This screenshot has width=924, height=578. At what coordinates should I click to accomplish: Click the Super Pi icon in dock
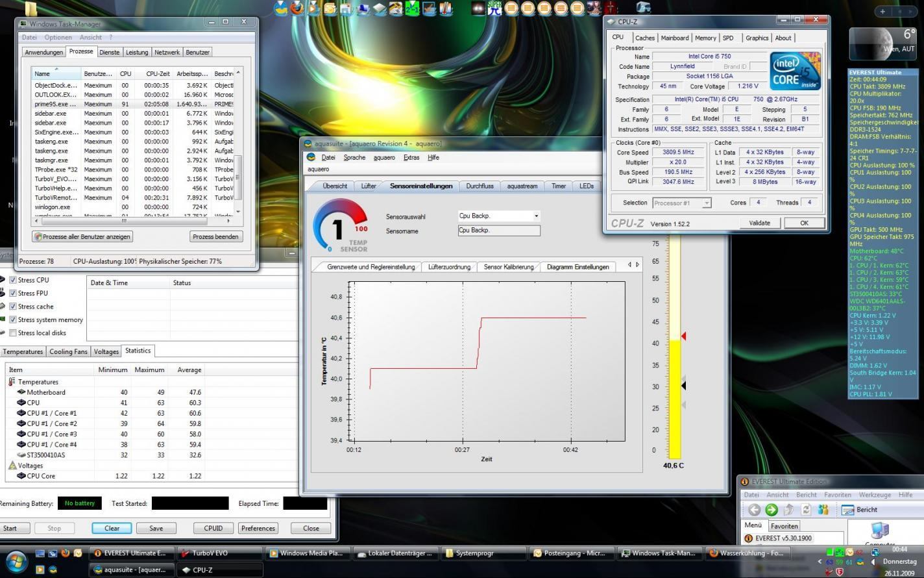[494, 8]
